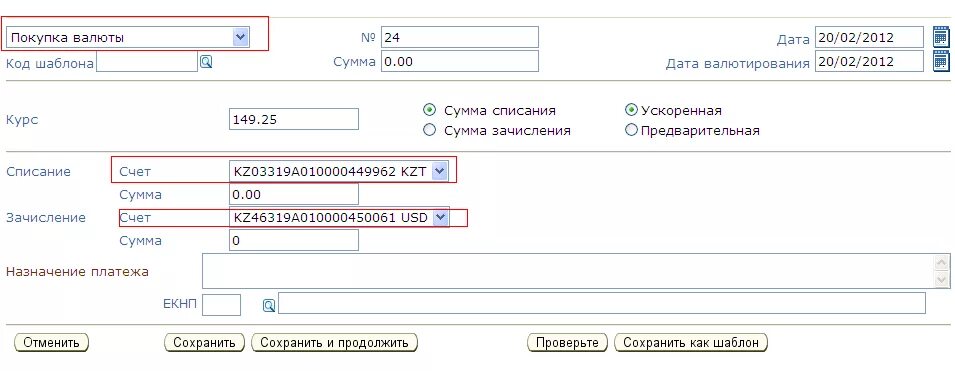Choose the Предварительная radio option

[x=631, y=130]
